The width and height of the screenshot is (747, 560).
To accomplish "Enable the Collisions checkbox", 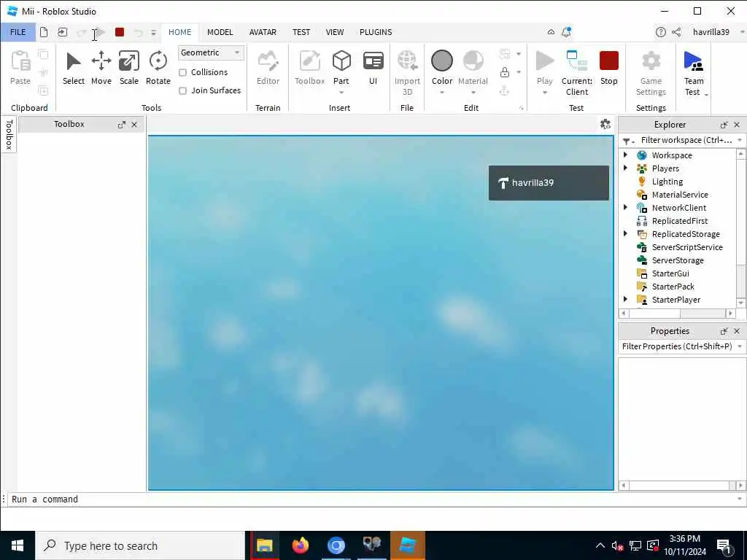I will [182, 72].
